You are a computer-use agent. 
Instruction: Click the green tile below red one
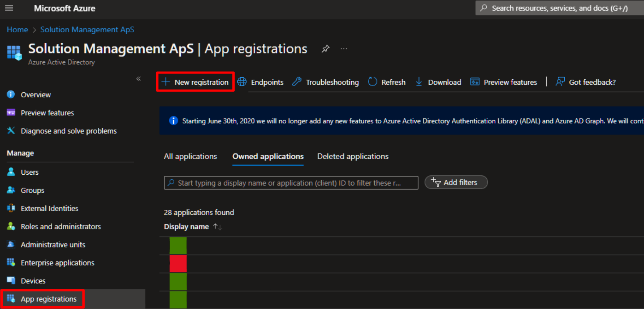(x=178, y=282)
